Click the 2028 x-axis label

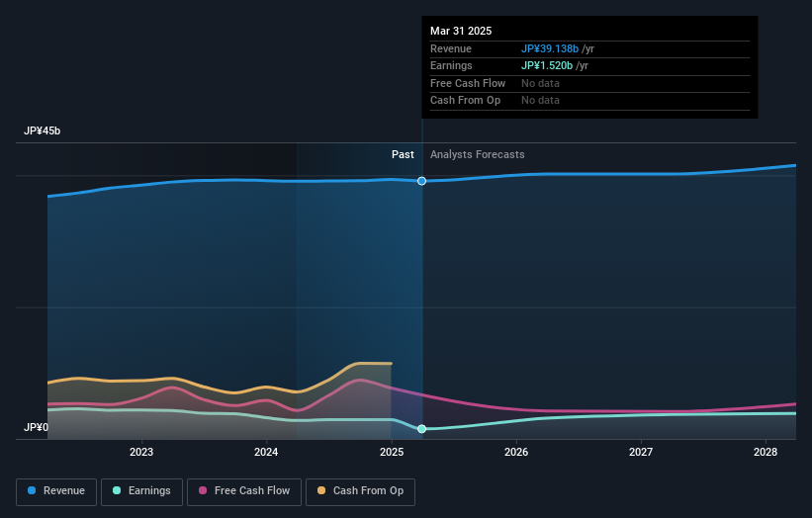pos(766,452)
